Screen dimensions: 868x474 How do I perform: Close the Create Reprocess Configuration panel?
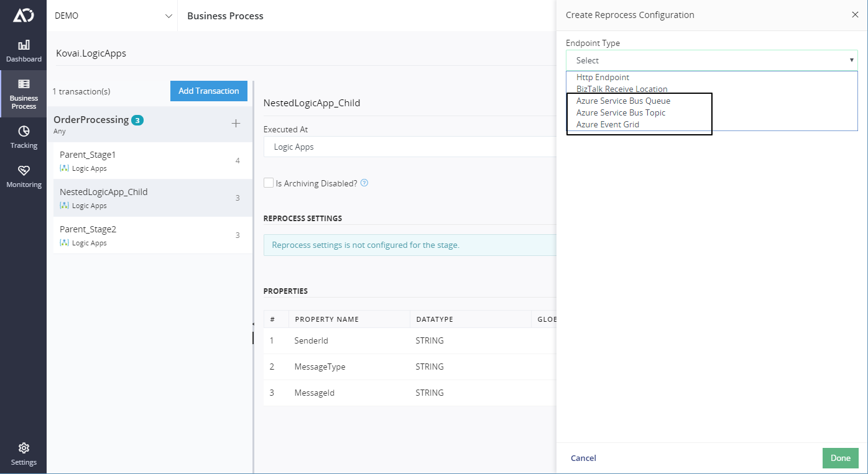(855, 15)
